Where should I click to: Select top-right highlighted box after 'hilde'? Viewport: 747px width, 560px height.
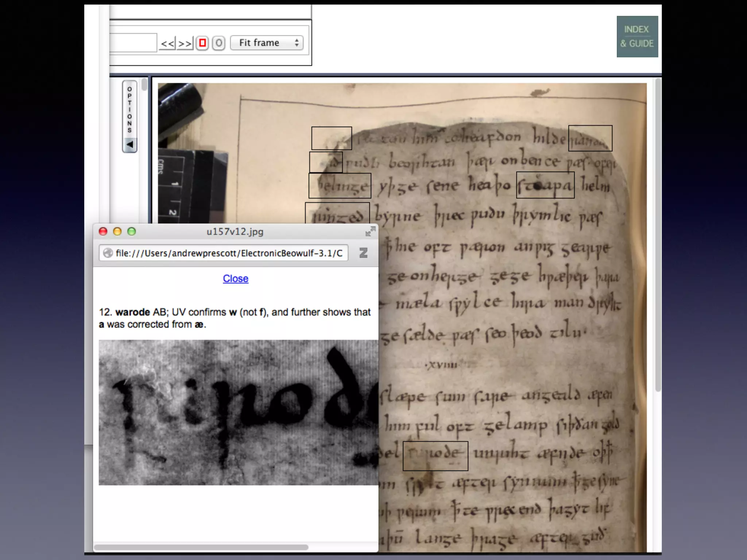[590, 138]
